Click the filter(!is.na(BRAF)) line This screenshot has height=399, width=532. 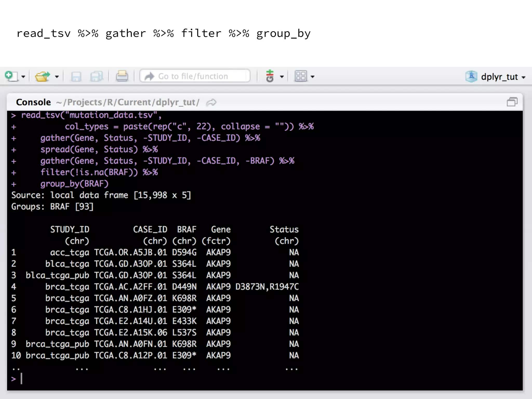99,172
